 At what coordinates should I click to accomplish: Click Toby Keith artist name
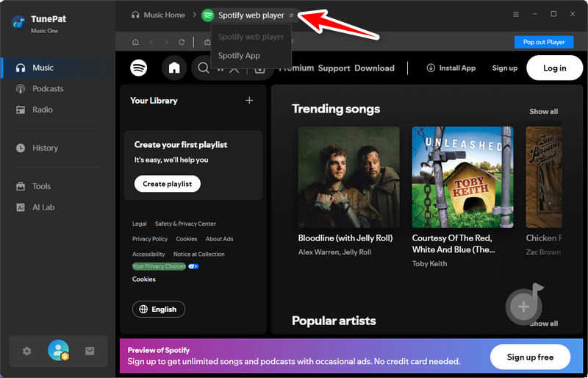(x=429, y=264)
